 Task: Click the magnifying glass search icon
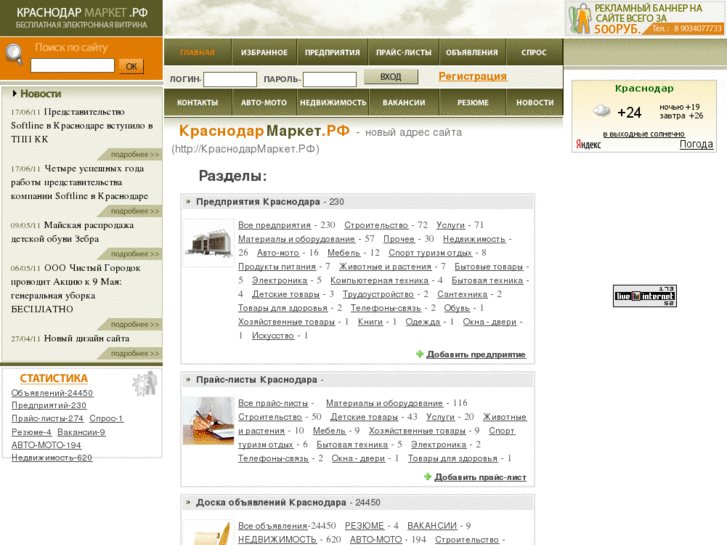coord(14,54)
